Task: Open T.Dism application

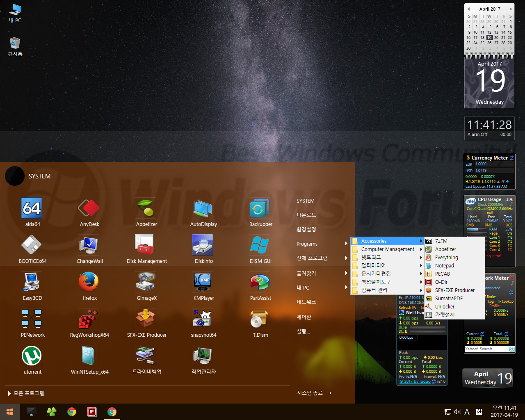Action: coord(260,323)
